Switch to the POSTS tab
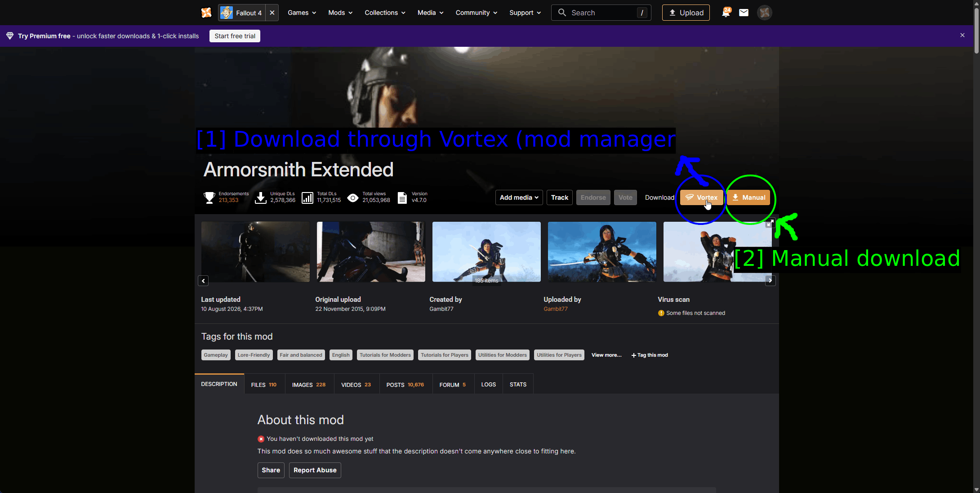 [x=405, y=385]
